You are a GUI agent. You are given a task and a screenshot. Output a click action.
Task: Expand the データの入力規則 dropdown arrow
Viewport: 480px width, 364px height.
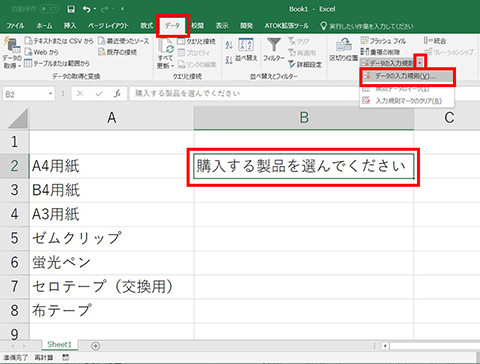pos(420,62)
